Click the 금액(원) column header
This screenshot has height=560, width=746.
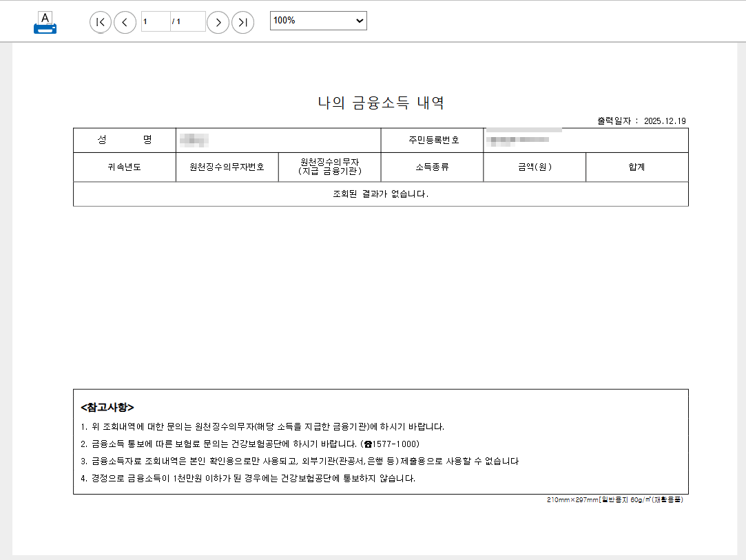(x=535, y=167)
